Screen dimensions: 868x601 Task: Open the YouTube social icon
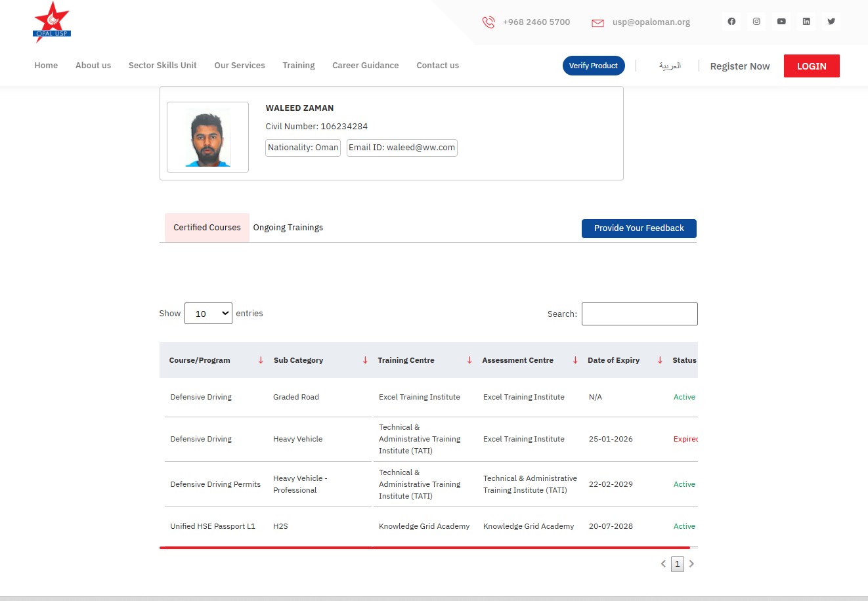(781, 22)
